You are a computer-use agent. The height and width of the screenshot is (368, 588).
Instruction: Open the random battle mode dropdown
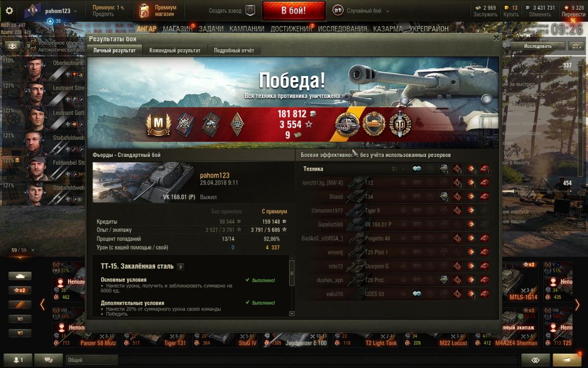(x=362, y=10)
